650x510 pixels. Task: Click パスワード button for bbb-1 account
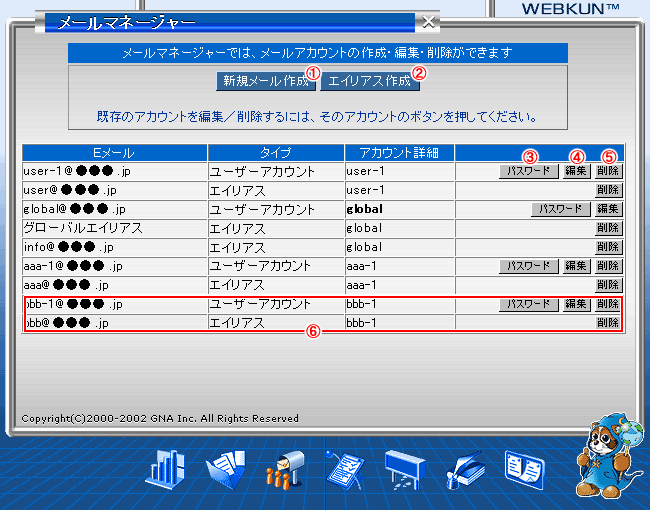[529, 304]
